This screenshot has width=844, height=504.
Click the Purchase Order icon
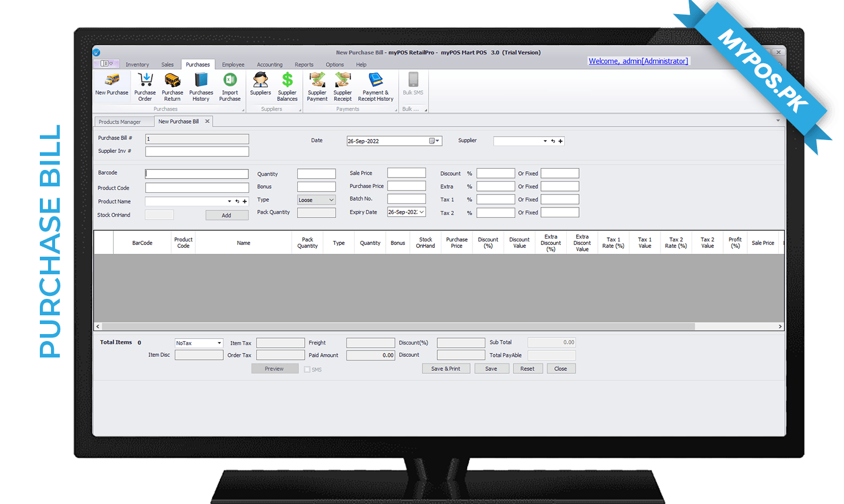145,87
